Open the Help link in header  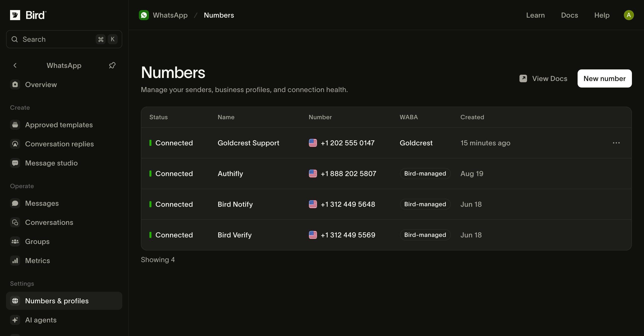(x=602, y=15)
